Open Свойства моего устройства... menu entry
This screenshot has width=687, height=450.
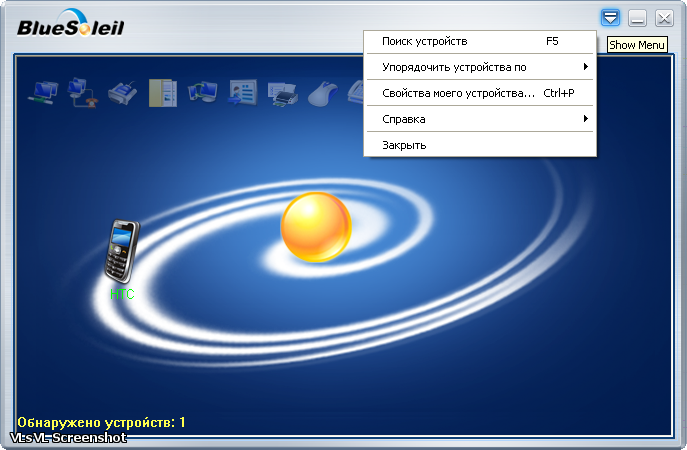click(480, 93)
